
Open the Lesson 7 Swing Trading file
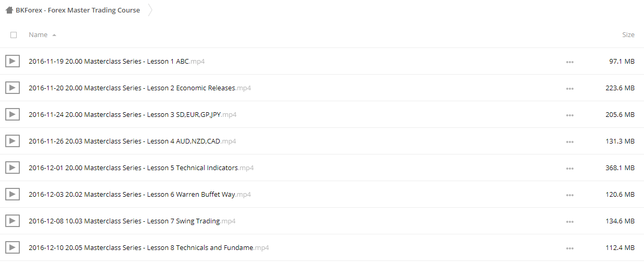(x=132, y=221)
